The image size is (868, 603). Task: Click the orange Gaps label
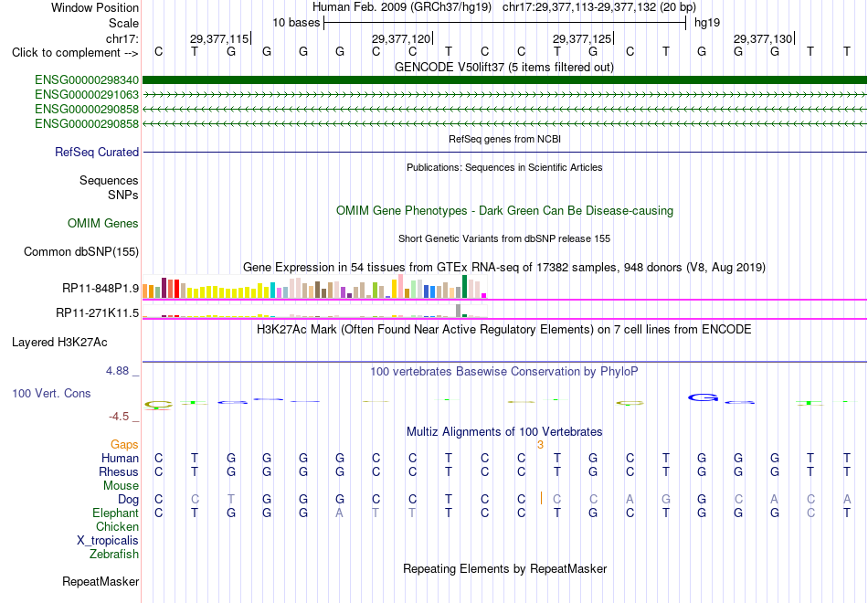point(124,445)
